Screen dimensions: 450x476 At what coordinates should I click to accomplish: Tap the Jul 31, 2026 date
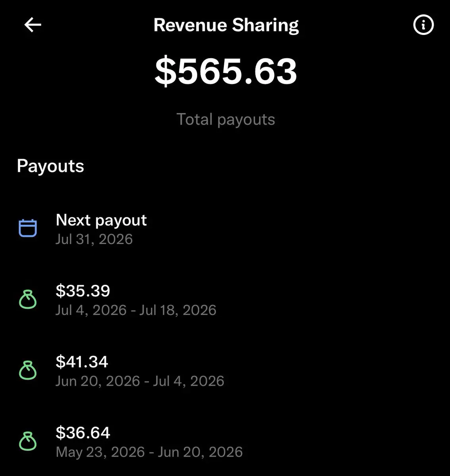click(94, 239)
